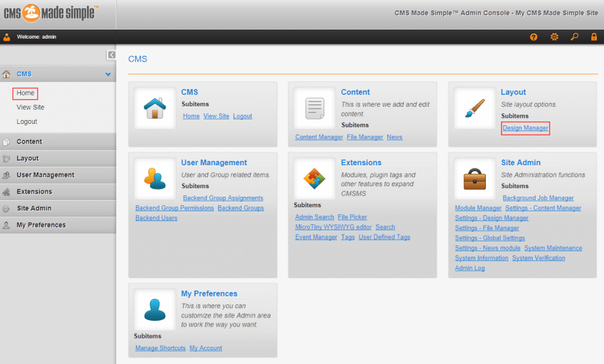The image size is (604, 364).
Task: Click the gear settings icon in top bar
Action: [x=554, y=37]
